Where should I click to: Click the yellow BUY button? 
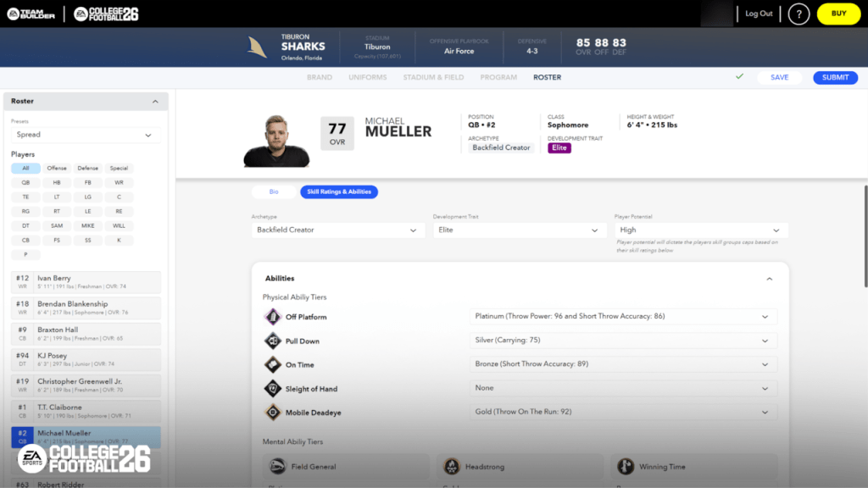click(x=837, y=14)
